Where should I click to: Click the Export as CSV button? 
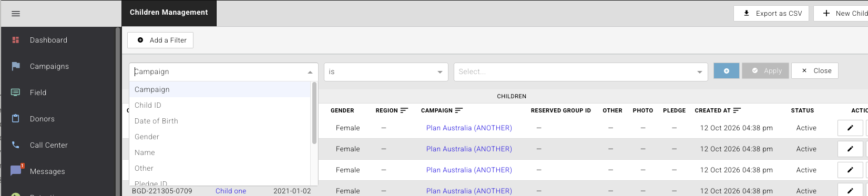coord(772,14)
